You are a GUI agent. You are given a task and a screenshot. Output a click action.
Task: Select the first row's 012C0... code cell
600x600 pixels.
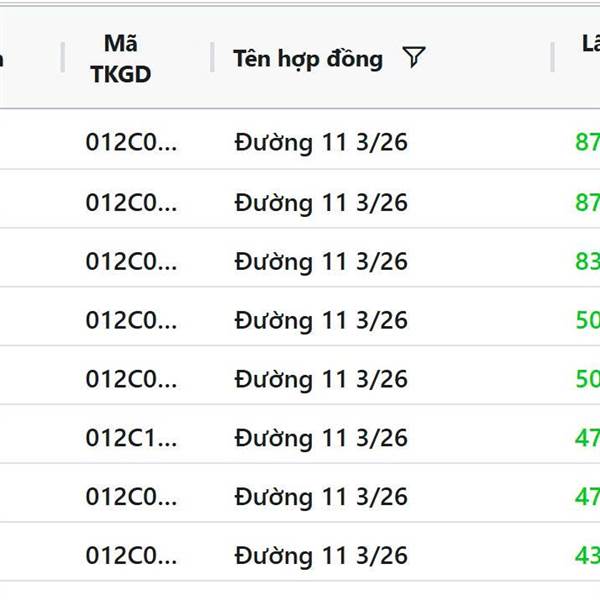pyautogui.click(x=131, y=144)
